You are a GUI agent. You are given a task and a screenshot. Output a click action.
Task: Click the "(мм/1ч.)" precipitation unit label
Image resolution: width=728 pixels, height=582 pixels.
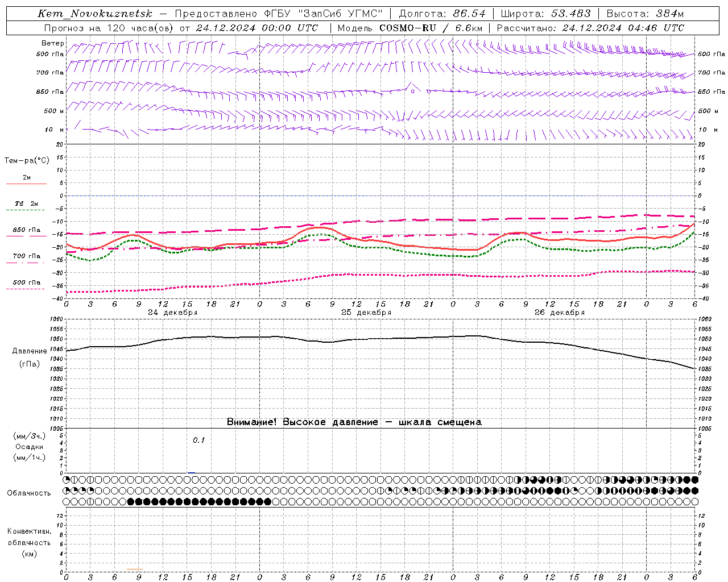tap(30, 458)
